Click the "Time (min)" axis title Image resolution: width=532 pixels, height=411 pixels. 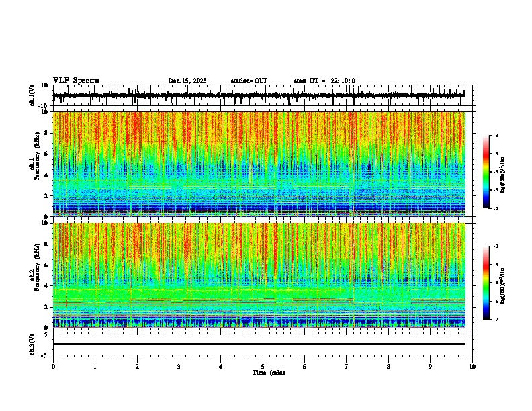tap(269, 373)
